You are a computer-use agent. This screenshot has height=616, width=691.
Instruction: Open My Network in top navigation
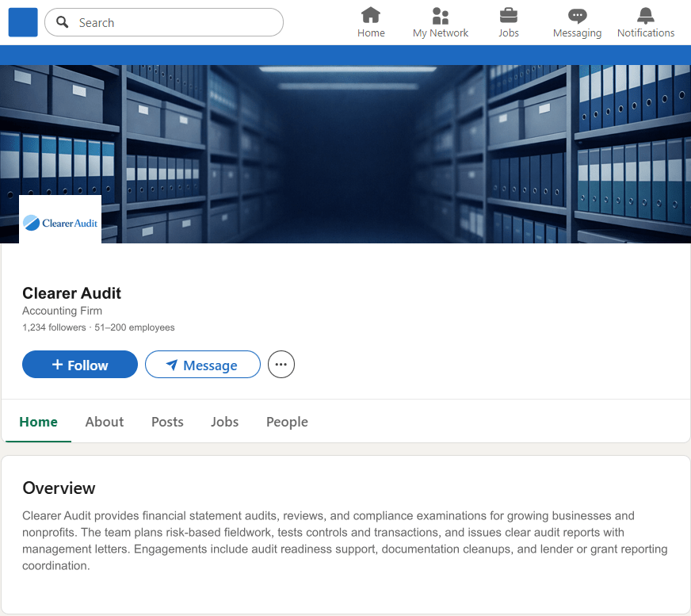[x=441, y=22]
